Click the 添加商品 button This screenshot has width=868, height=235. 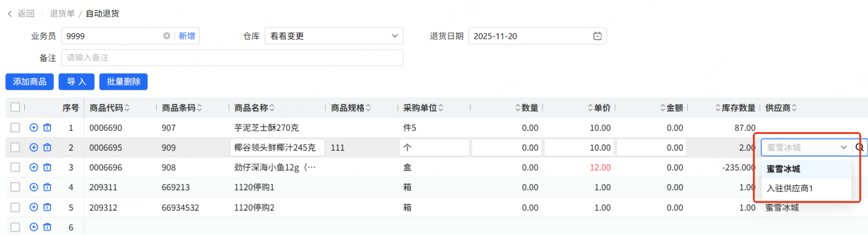tap(30, 82)
